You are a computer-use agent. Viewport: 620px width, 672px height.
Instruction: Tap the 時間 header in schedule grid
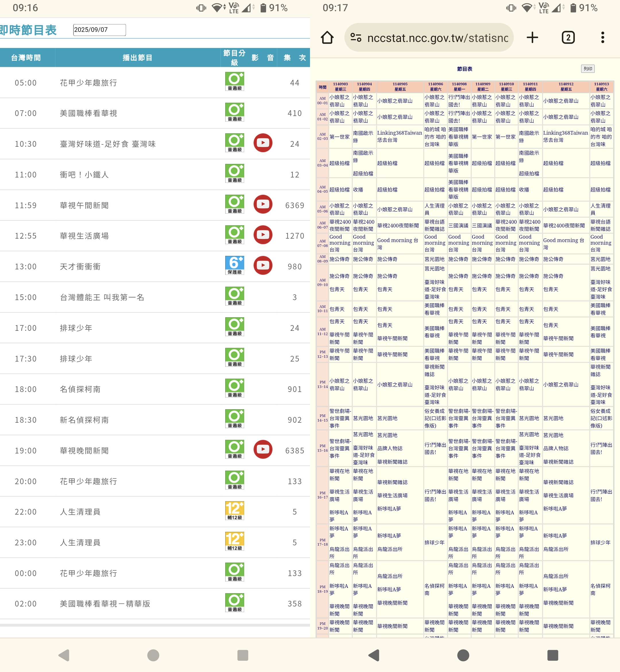[x=322, y=87]
